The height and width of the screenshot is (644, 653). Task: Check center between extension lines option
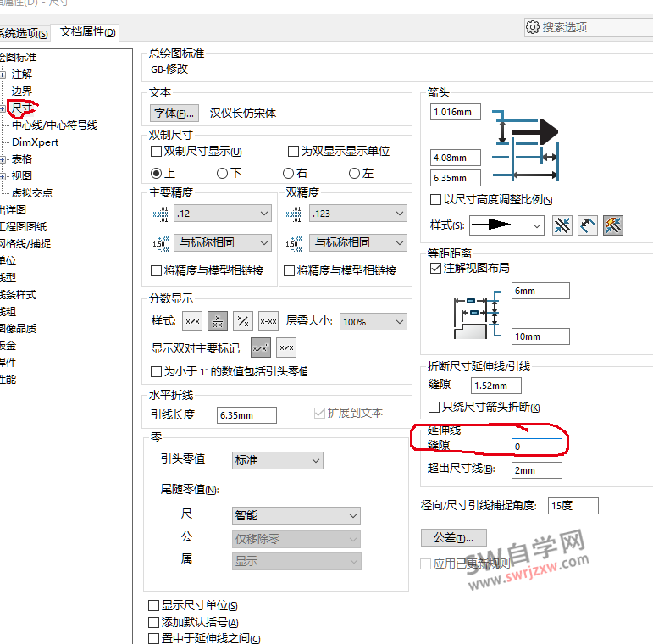click(x=153, y=638)
